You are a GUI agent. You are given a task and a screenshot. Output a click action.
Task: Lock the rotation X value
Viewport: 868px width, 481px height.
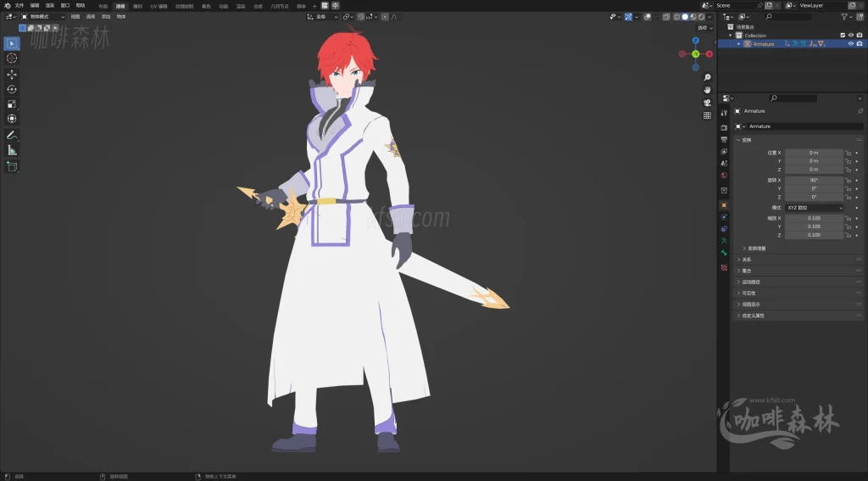(x=848, y=180)
